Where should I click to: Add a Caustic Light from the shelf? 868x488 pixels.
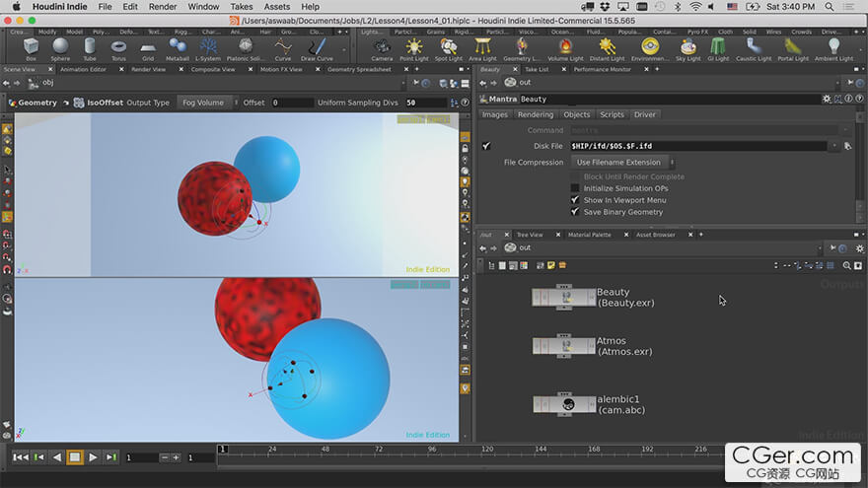click(x=753, y=49)
